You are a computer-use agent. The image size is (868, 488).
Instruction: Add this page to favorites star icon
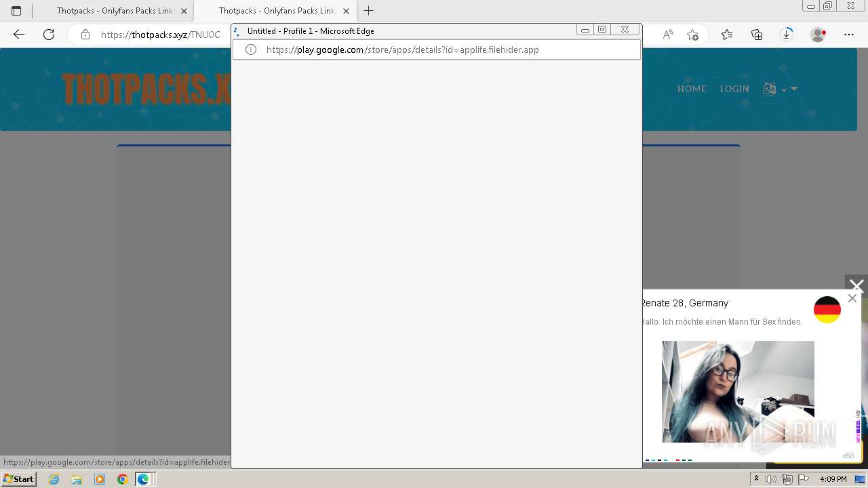point(692,35)
